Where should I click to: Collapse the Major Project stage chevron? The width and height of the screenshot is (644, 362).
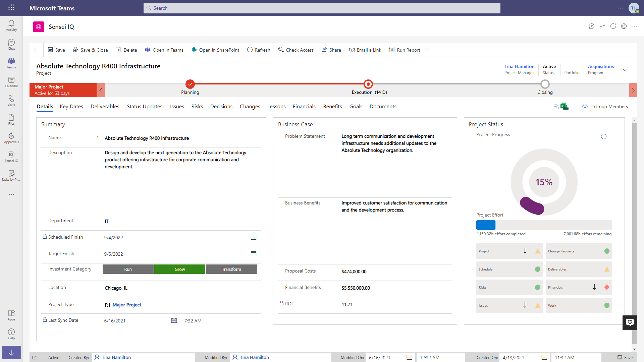pyautogui.click(x=101, y=90)
